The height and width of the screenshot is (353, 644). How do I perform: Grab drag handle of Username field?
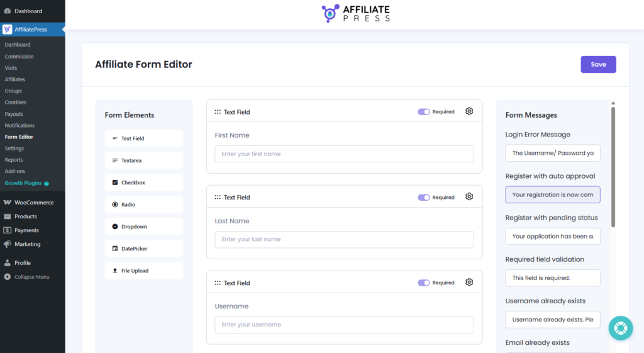point(217,283)
